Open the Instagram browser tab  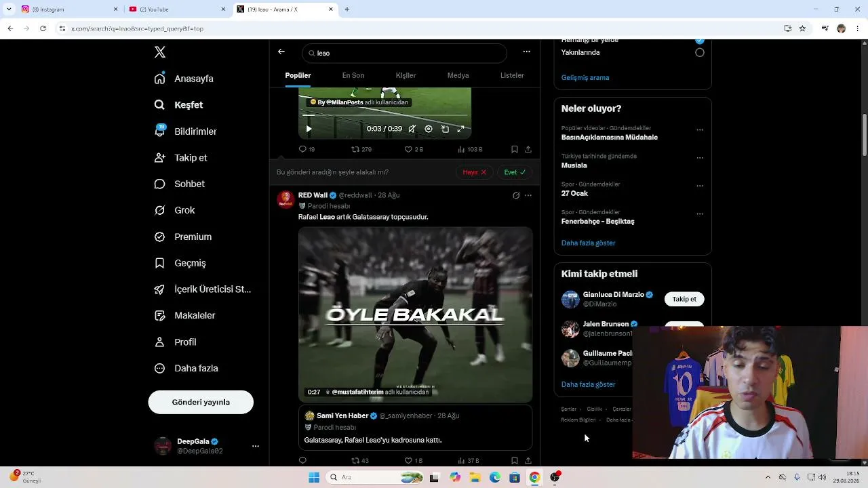pyautogui.click(x=68, y=9)
